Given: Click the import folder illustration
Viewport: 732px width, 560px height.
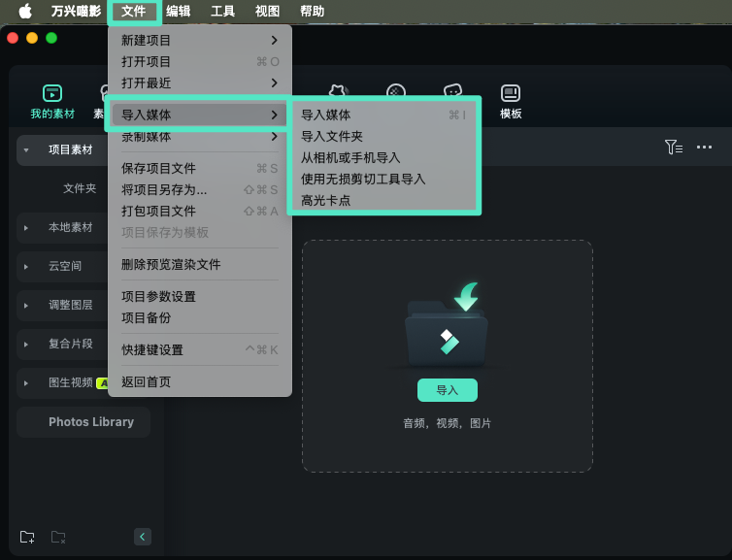Looking at the screenshot, I should point(448,324).
